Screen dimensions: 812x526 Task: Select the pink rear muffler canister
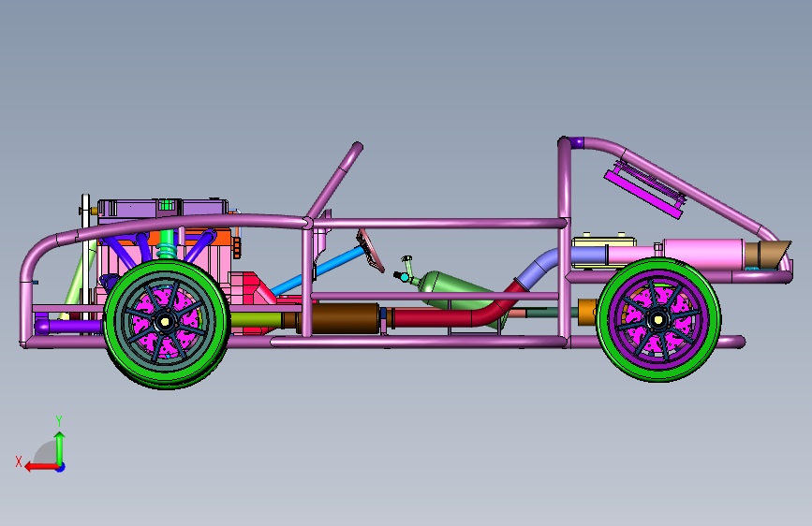click(702, 253)
